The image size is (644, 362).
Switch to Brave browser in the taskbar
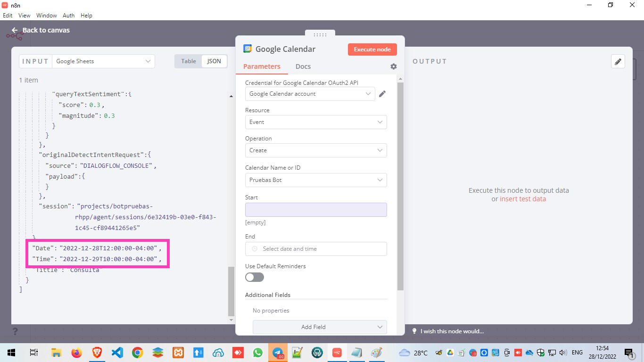tap(97, 353)
